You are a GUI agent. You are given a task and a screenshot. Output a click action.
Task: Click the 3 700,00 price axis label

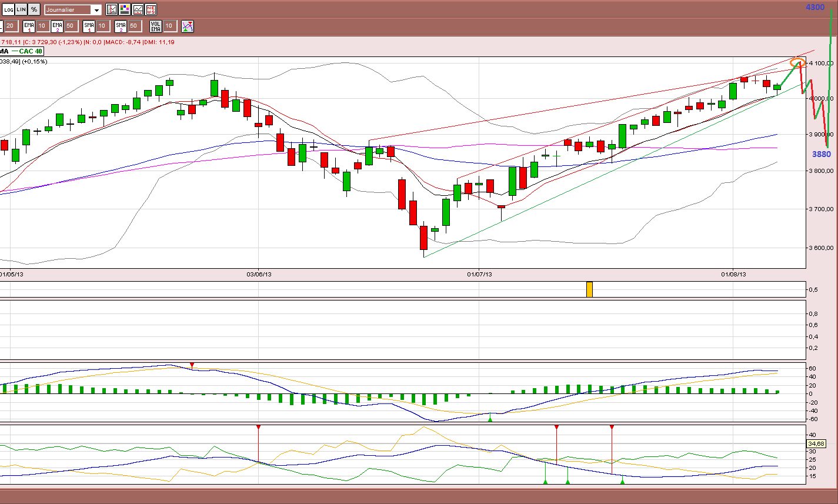pyautogui.click(x=822, y=209)
